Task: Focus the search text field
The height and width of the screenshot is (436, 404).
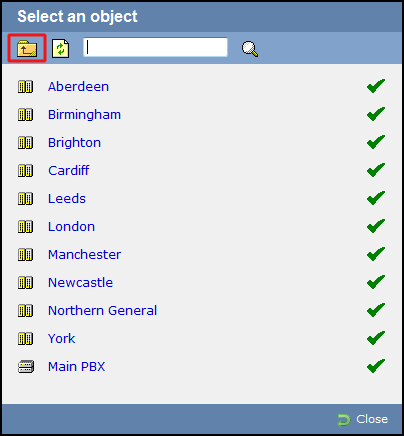Action: pyautogui.click(x=155, y=47)
